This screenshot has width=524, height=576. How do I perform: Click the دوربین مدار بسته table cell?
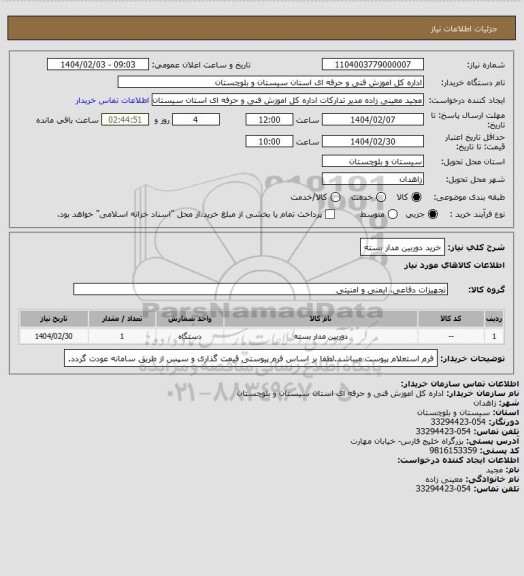click(320, 336)
